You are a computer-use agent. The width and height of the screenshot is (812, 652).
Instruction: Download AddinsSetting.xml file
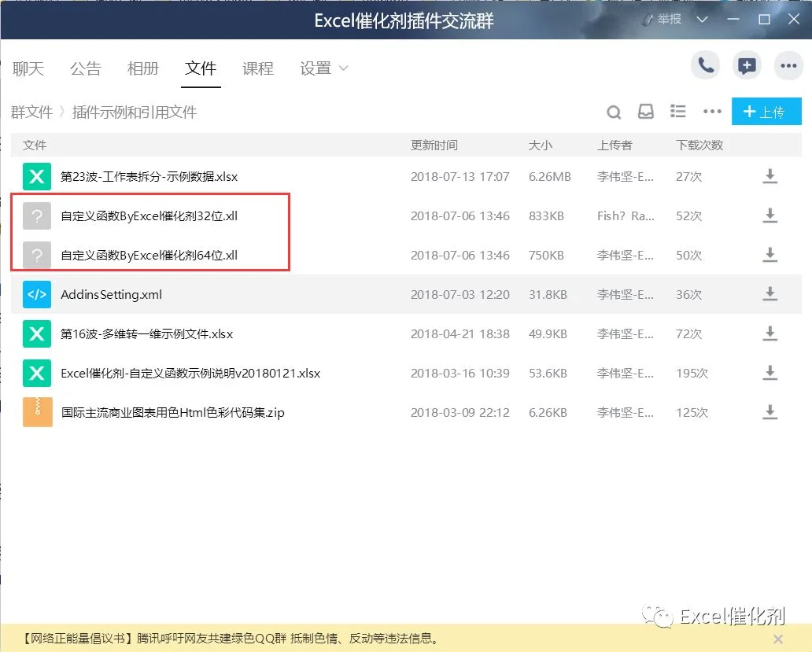click(x=770, y=294)
